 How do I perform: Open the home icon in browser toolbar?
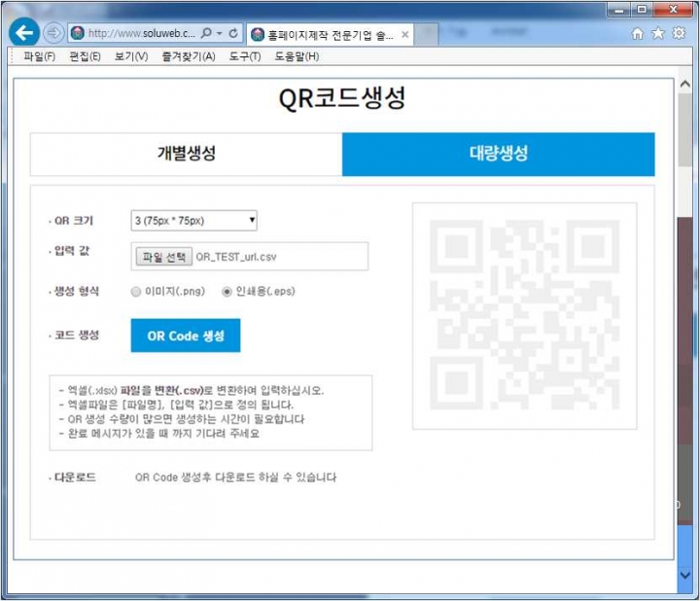[638, 33]
